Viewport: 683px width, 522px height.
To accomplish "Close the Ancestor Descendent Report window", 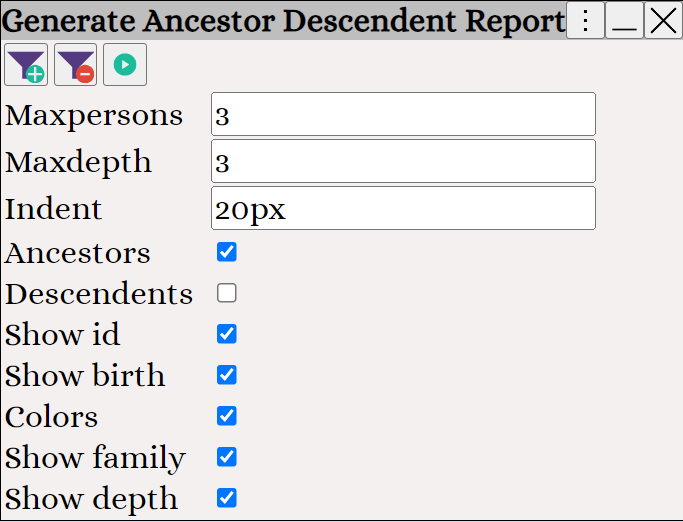I will (x=663, y=20).
